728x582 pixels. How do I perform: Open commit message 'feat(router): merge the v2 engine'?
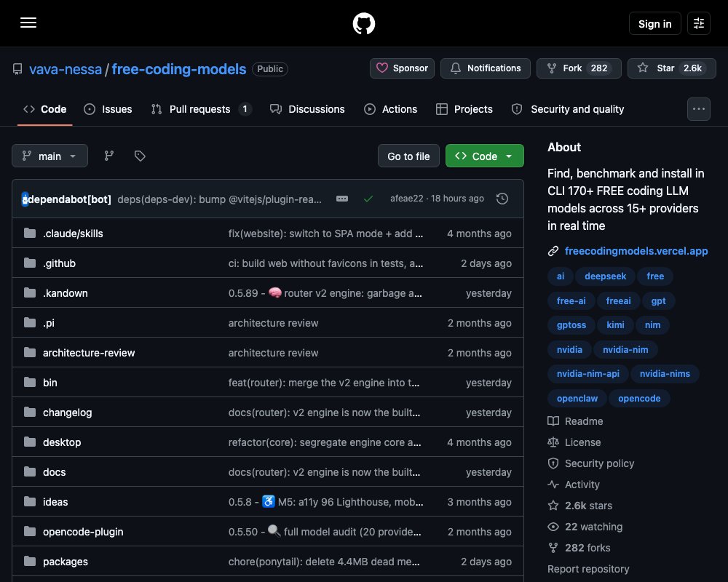[324, 383]
